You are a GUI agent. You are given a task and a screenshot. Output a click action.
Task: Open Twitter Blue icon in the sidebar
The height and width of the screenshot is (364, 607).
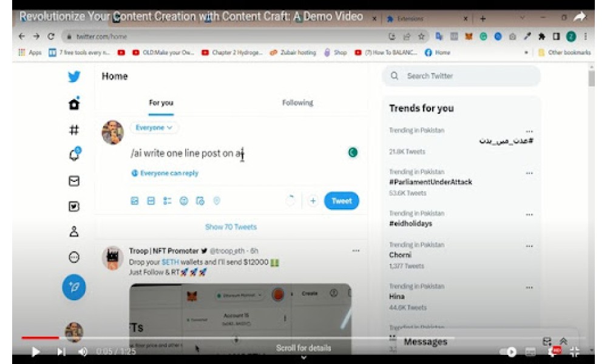tap(74, 206)
